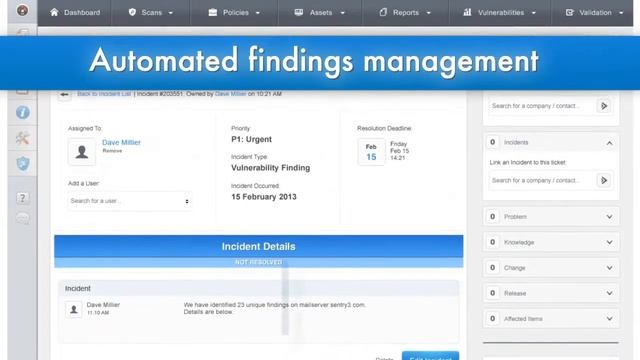The width and height of the screenshot is (640, 360).
Task: Click the blue button at bottom right
Action: 430,356
